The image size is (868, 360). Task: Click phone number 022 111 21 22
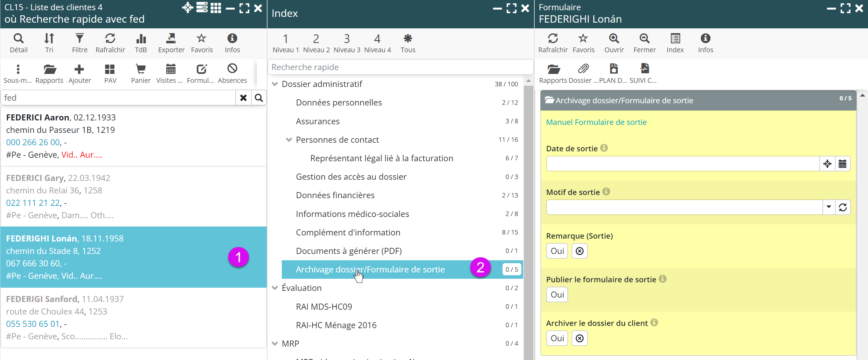click(33, 203)
